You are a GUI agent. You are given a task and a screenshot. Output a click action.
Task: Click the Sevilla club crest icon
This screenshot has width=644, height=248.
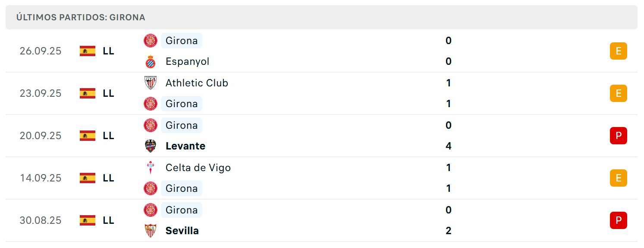pyautogui.click(x=151, y=231)
